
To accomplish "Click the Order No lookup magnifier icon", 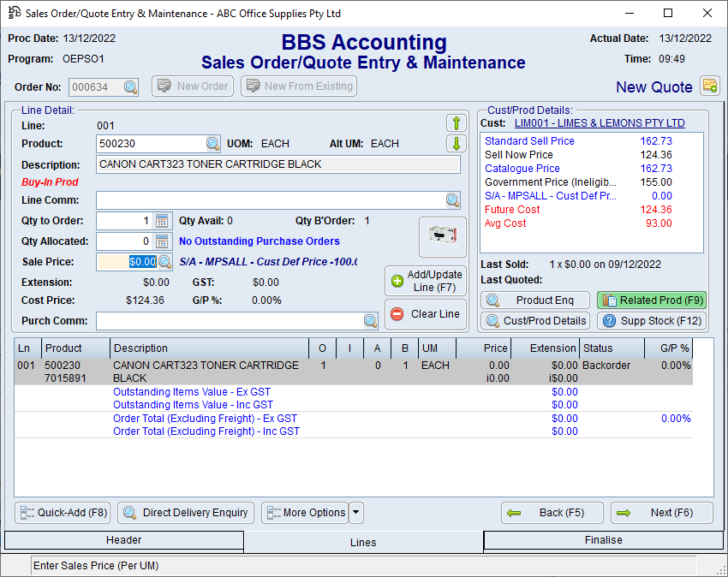I will [129, 86].
